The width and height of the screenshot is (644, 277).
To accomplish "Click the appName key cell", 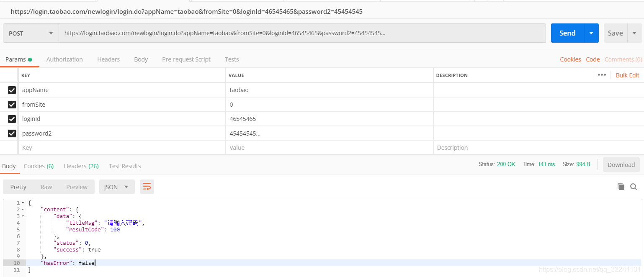I will point(122,90).
